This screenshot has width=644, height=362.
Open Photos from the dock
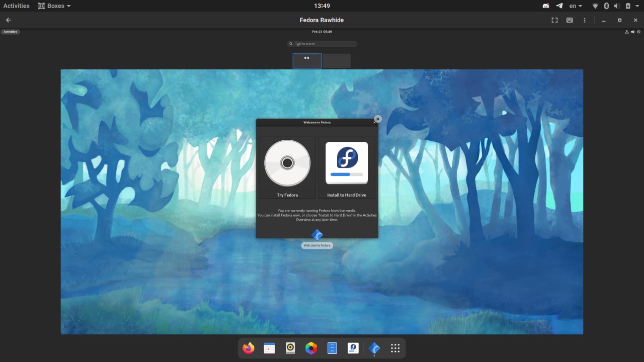(311, 348)
